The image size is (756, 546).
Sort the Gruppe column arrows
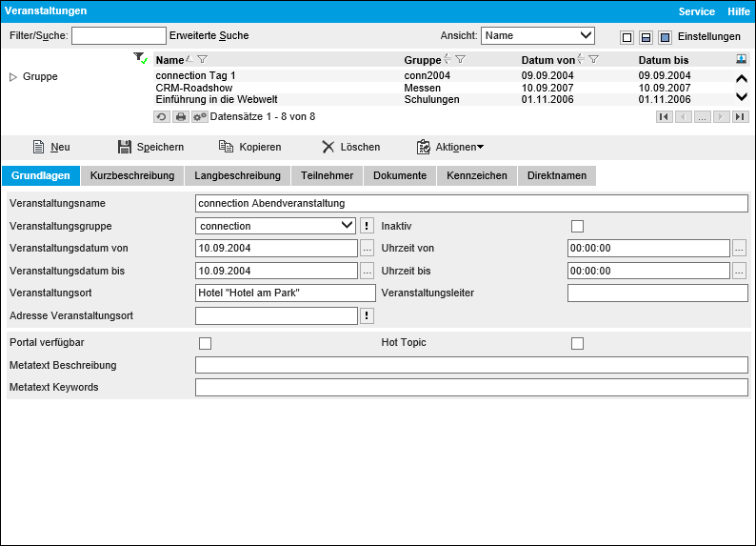coord(448,59)
